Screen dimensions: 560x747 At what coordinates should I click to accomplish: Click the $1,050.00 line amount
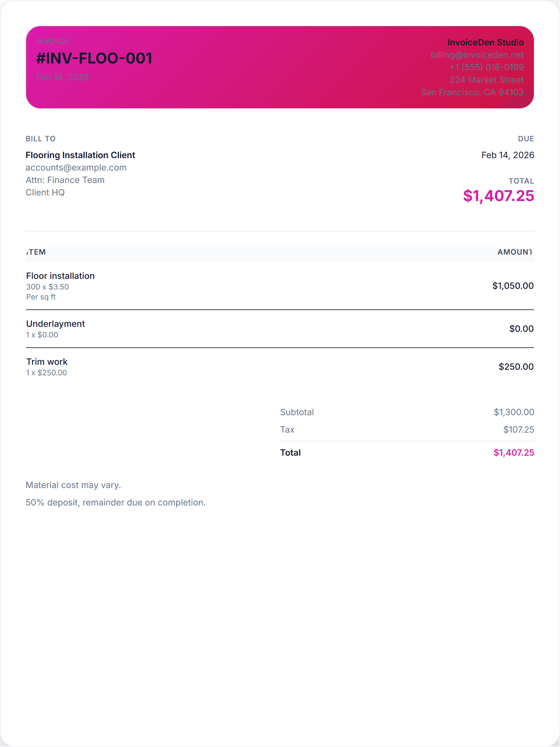point(512,286)
